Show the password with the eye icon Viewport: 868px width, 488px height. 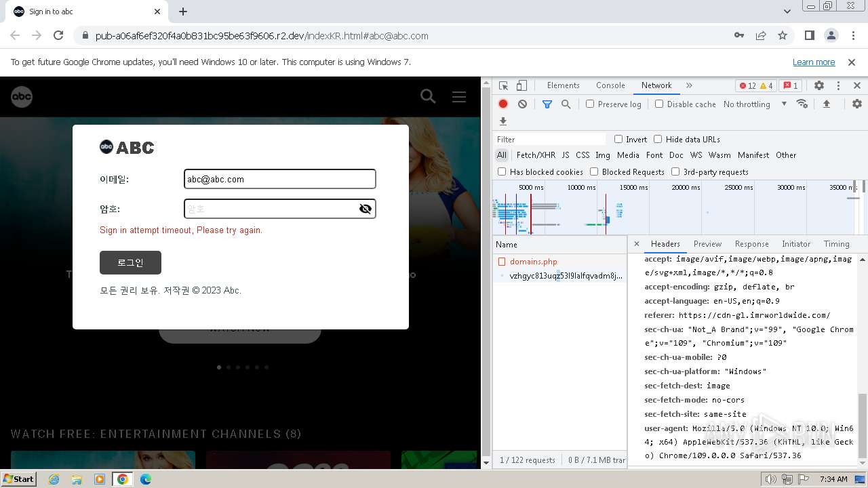[x=366, y=209]
